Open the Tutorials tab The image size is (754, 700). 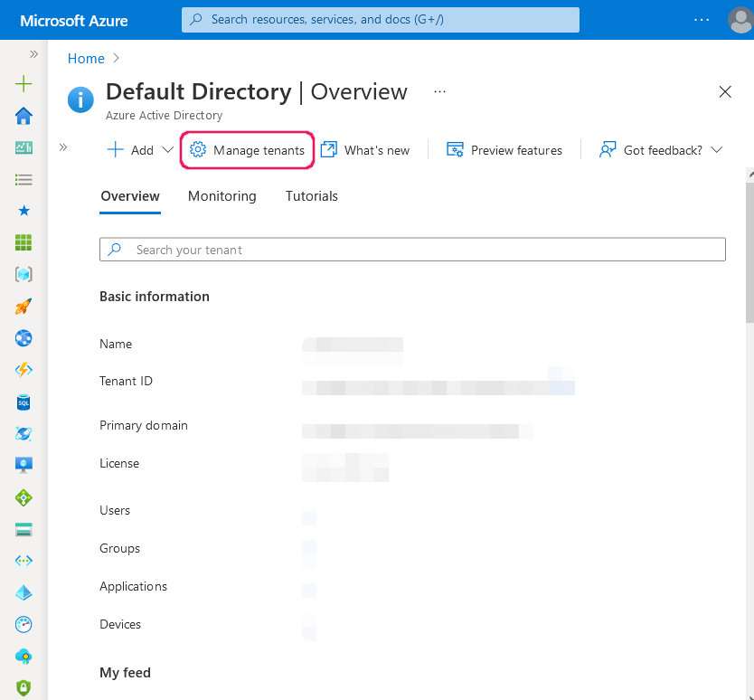click(x=311, y=196)
